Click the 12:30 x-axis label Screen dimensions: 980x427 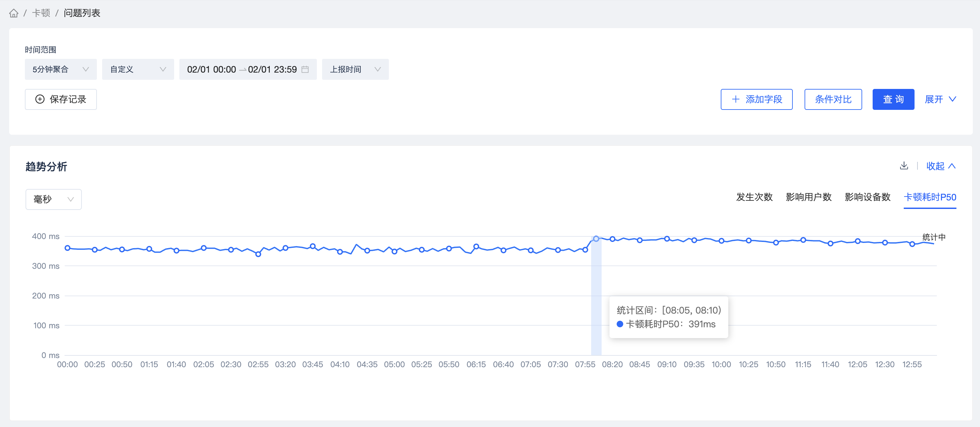884,364
